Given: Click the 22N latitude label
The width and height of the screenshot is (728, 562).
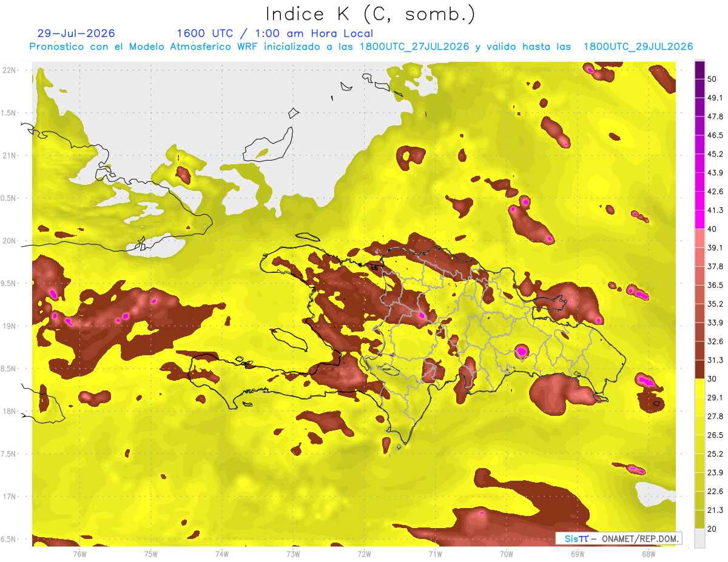Looking at the screenshot, I should 10,70.
